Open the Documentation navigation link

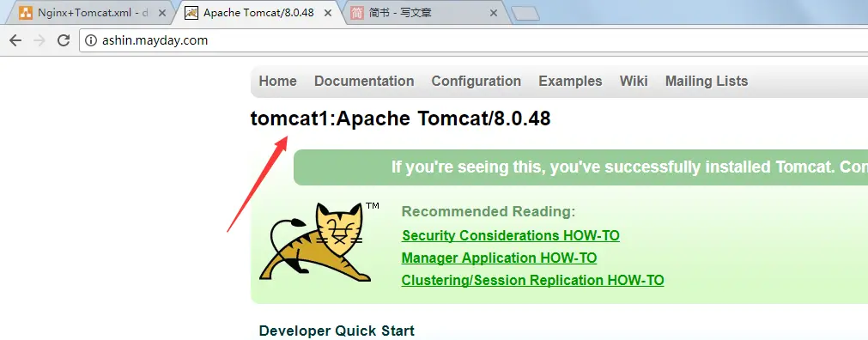[364, 82]
